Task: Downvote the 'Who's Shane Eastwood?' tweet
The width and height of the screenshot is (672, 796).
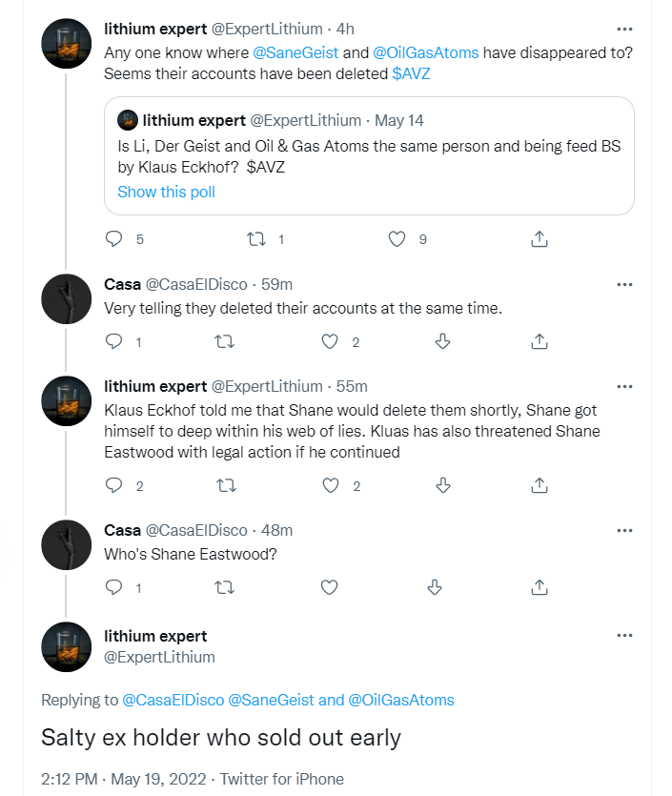Action: [435, 587]
